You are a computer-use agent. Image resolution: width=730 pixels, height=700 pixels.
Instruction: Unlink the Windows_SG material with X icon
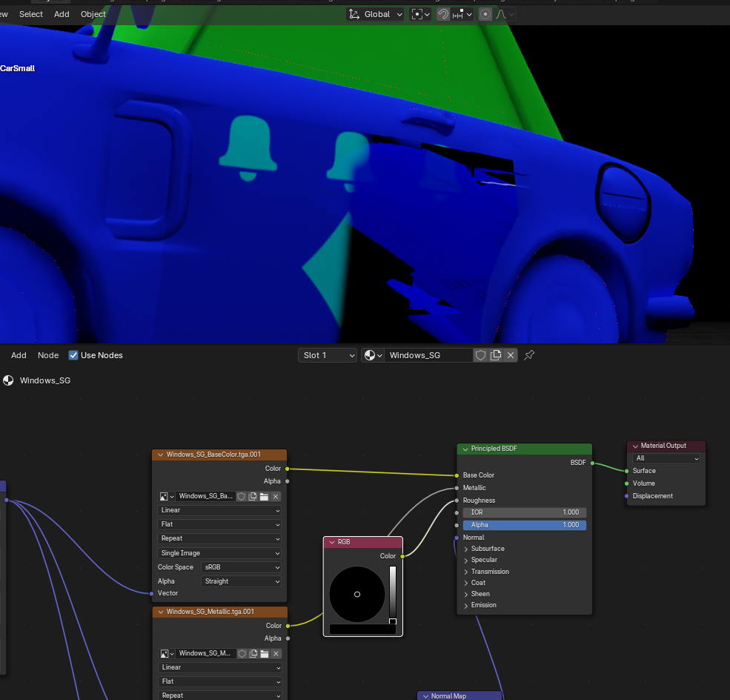pos(511,355)
